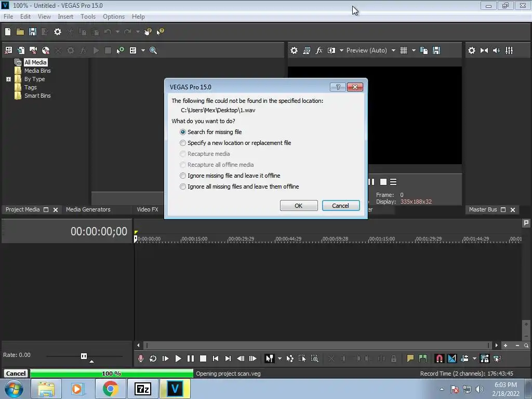This screenshot has width=532, height=399.
Task: Open Master Bus settings via the gear icon
Action: point(472,50)
